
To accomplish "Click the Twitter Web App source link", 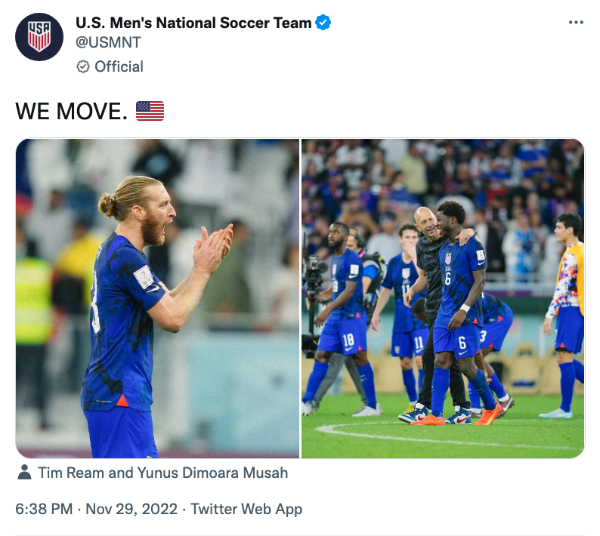I will [x=246, y=509].
